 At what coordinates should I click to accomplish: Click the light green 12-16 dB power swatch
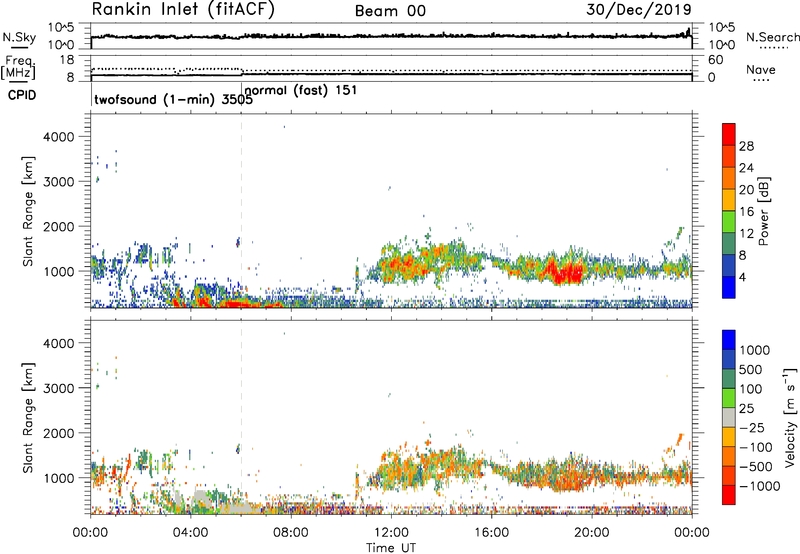729,222
